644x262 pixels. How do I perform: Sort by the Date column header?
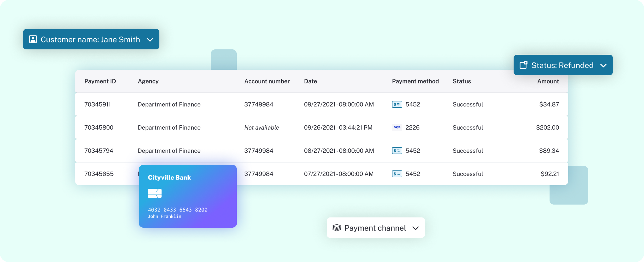pyautogui.click(x=310, y=81)
